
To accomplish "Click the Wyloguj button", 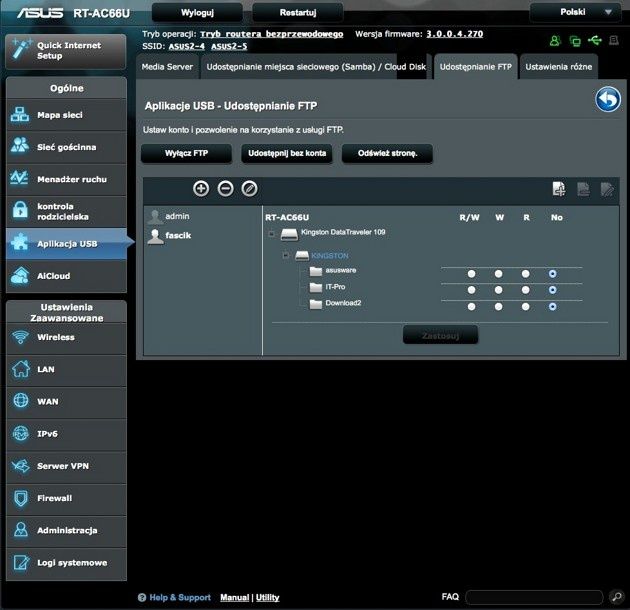I will click(197, 12).
